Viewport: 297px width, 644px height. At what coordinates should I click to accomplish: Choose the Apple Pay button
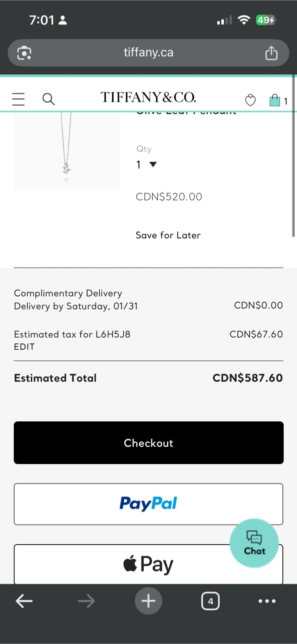149,564
